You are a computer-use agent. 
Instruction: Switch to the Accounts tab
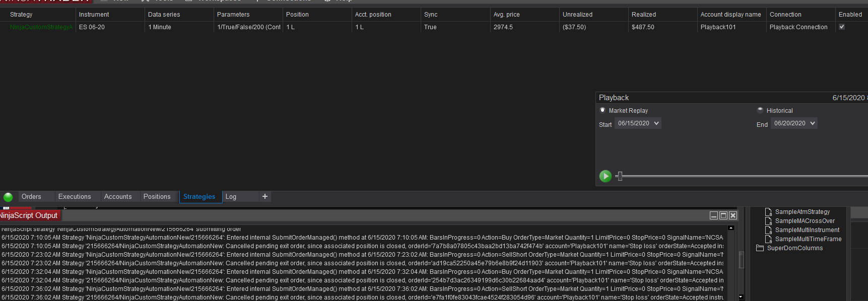(x=118, y=196)
